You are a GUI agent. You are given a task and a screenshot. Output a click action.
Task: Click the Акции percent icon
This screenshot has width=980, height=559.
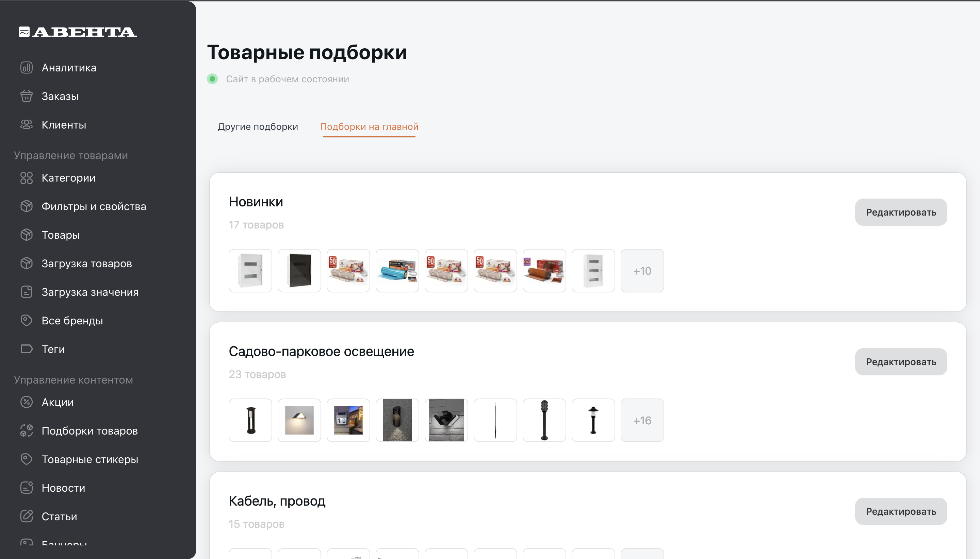point(27,402)
